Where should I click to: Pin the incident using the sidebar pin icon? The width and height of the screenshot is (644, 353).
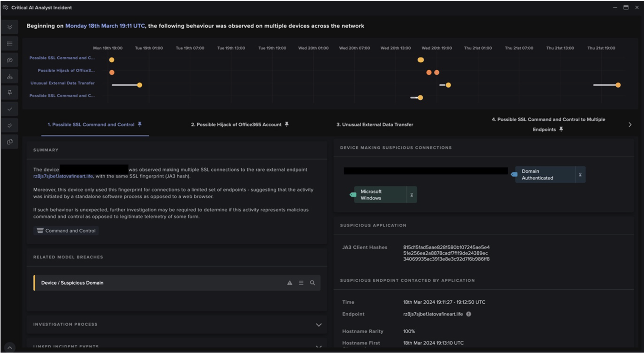click(10, 93)
